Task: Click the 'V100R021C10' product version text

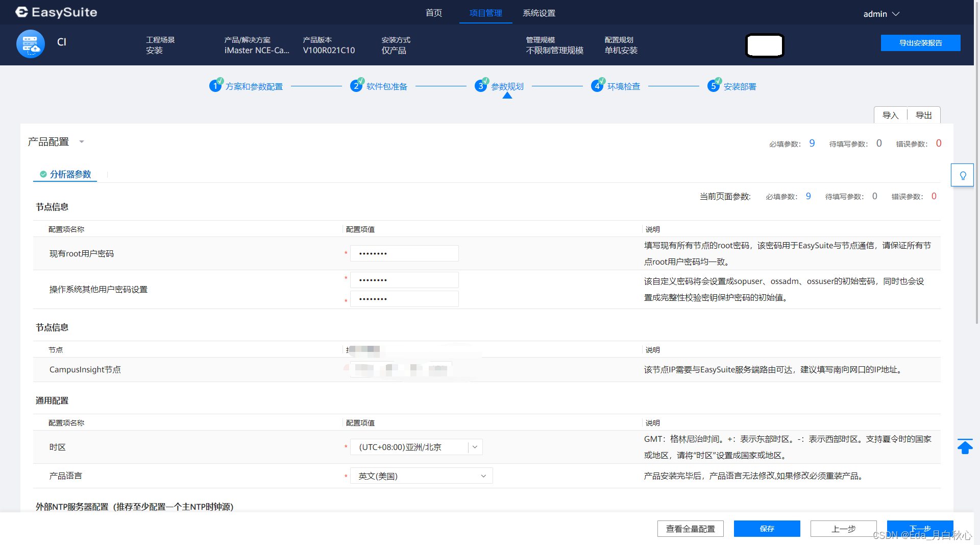Action: [329, 50]
